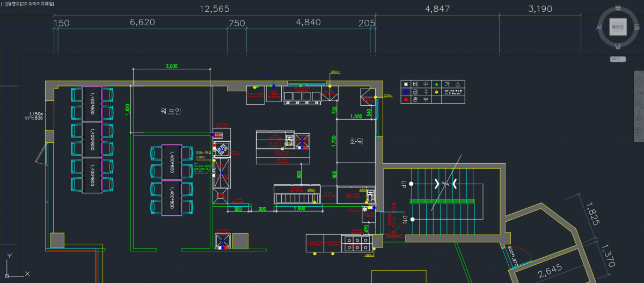Select the green 3,000 dimension text
This screenshot has width=644, height=283.
point(171,66)
